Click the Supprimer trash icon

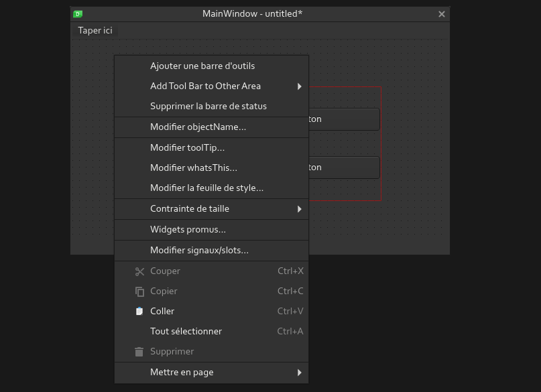coord(139,351)
